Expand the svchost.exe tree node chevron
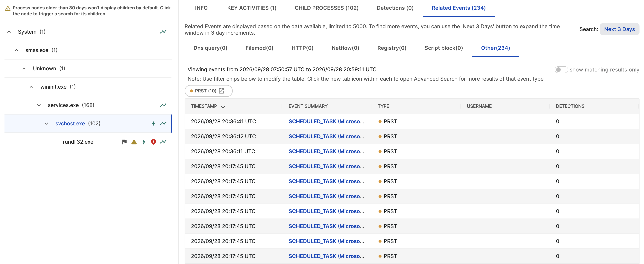The image size is (644, 264). 46,124
